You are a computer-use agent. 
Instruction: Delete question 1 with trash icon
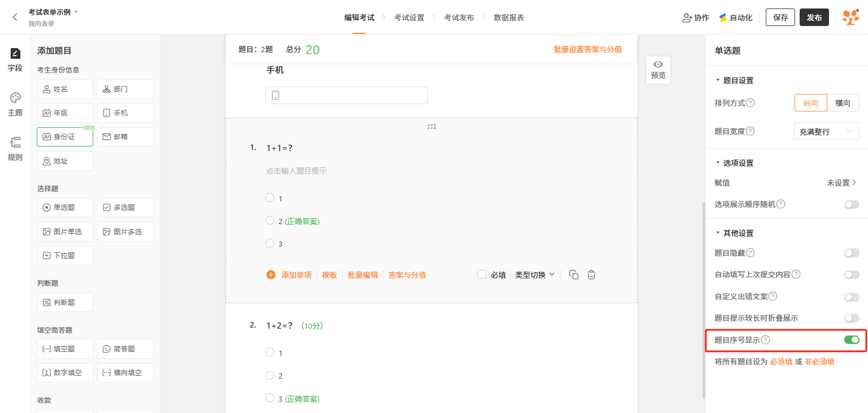592,275
